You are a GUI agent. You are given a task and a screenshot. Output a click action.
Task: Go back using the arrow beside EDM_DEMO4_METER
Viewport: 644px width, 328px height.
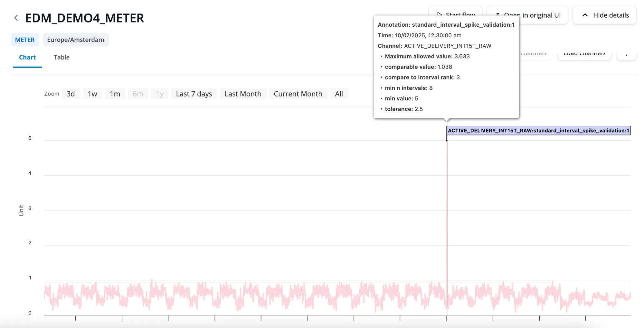pos(16,18)
